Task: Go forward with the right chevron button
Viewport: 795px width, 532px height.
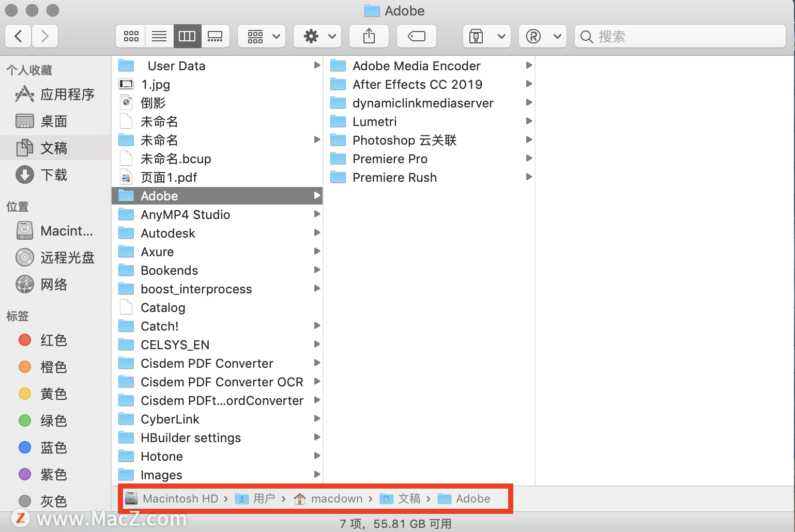Action: tap(45, 36)
